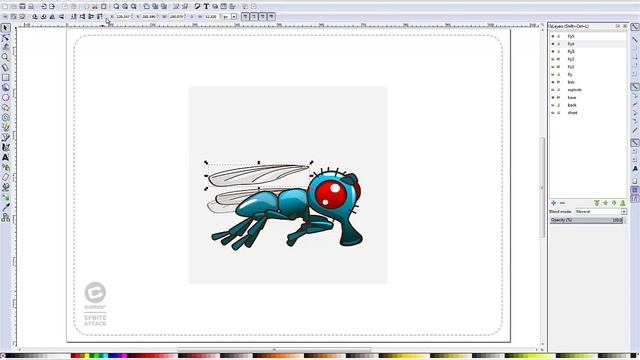Adjust the layer Opacity slider

pos(586,220)
